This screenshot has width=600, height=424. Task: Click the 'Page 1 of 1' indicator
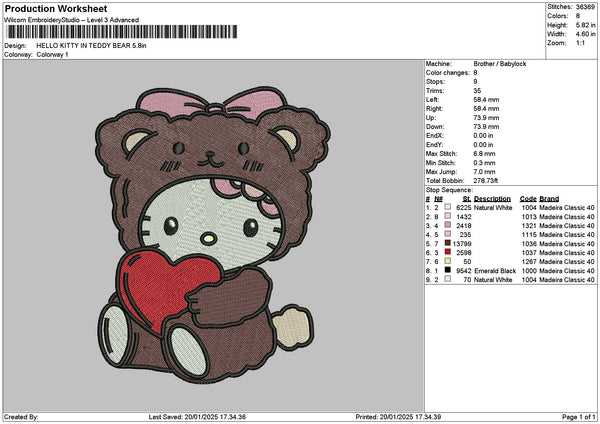579,417
